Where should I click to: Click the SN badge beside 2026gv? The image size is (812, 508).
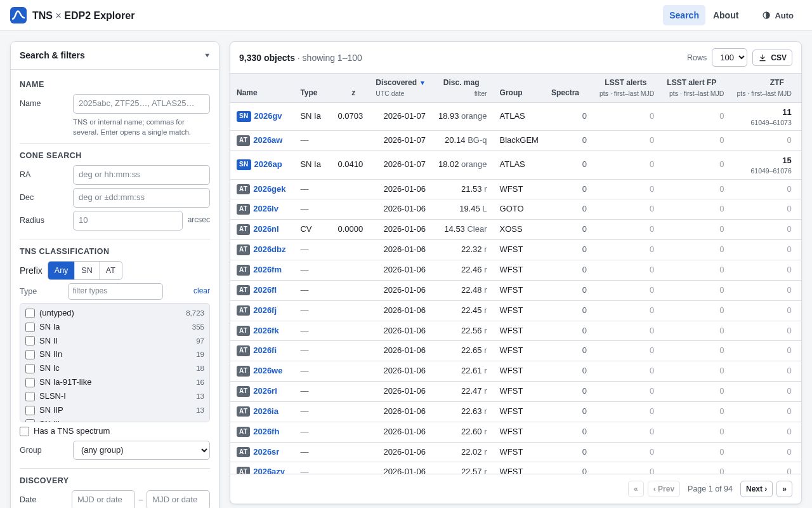[244, 116]
